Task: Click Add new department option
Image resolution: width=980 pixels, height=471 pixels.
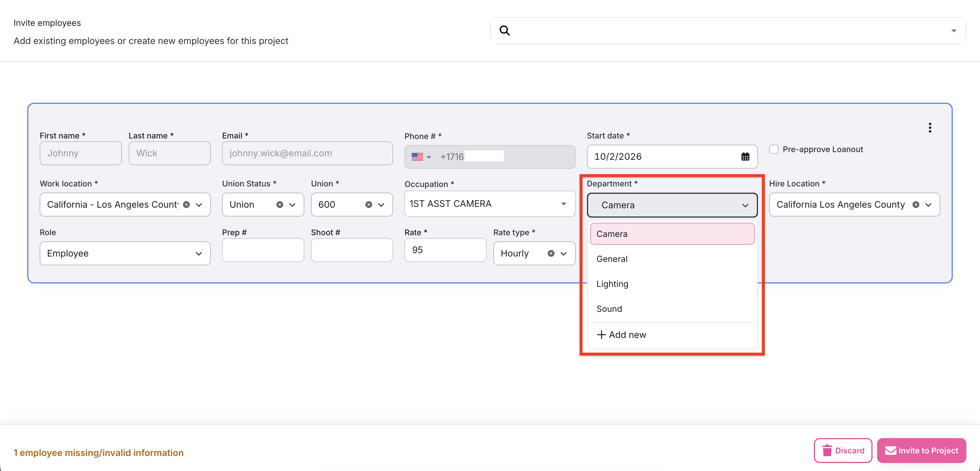Action: pos(672,335)
